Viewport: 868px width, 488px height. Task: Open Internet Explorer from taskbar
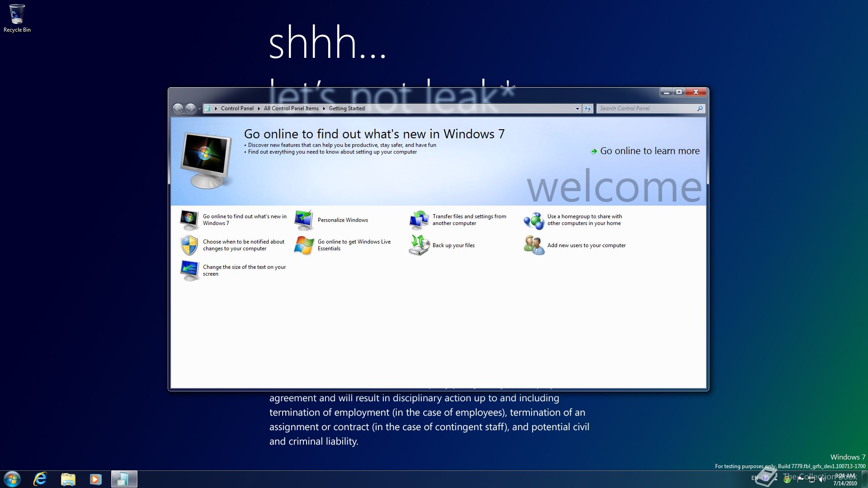[41, 479]
